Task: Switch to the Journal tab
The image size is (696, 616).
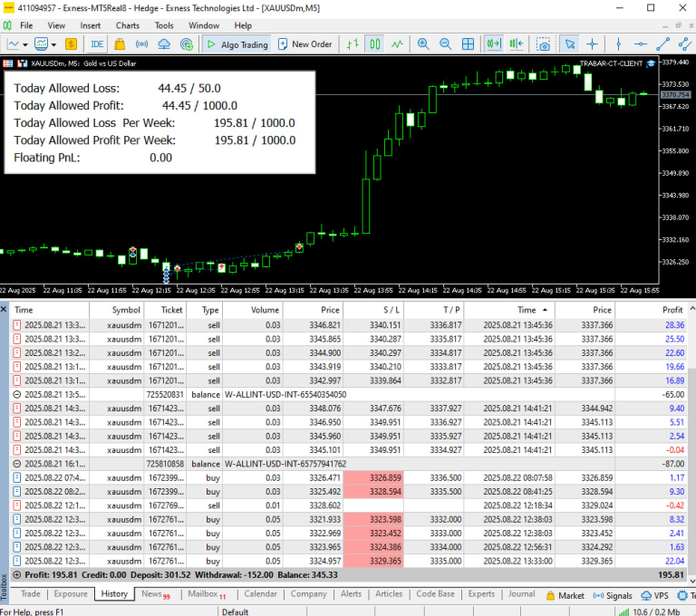Action: (521, 594)
